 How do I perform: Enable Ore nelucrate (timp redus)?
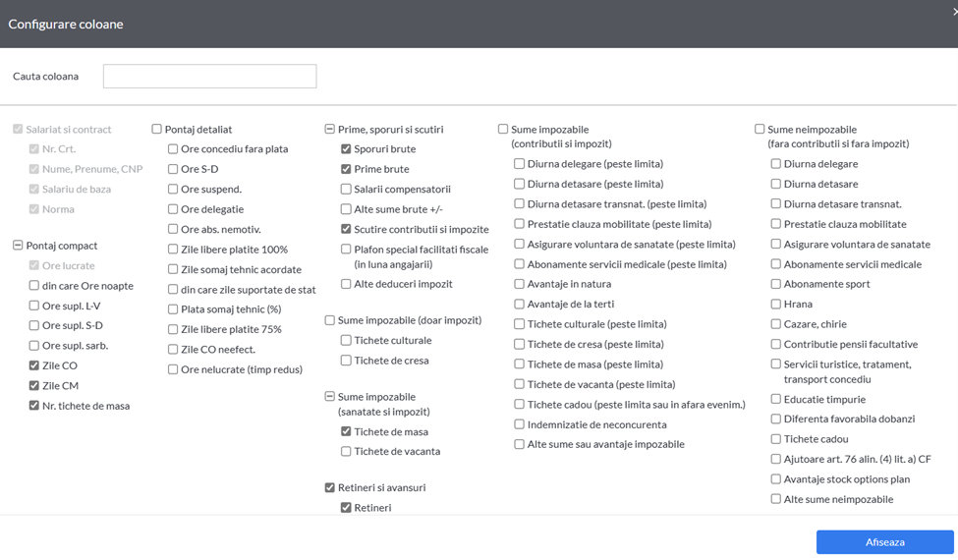point(173,369)
